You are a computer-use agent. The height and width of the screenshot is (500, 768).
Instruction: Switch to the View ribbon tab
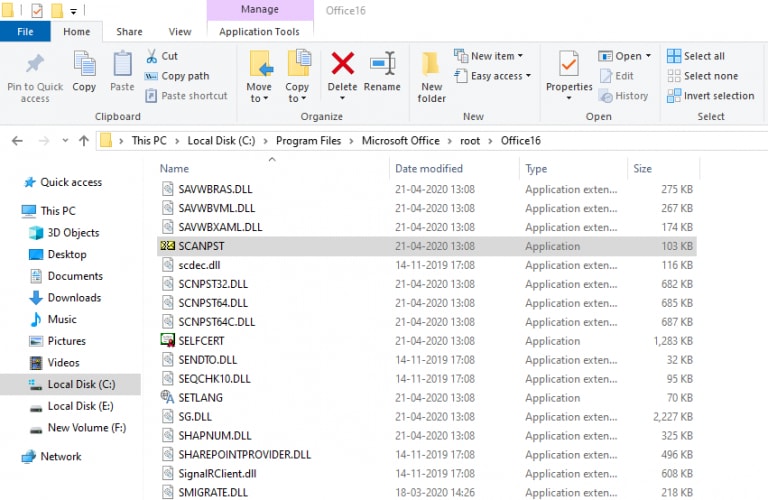tap(180, 32)
